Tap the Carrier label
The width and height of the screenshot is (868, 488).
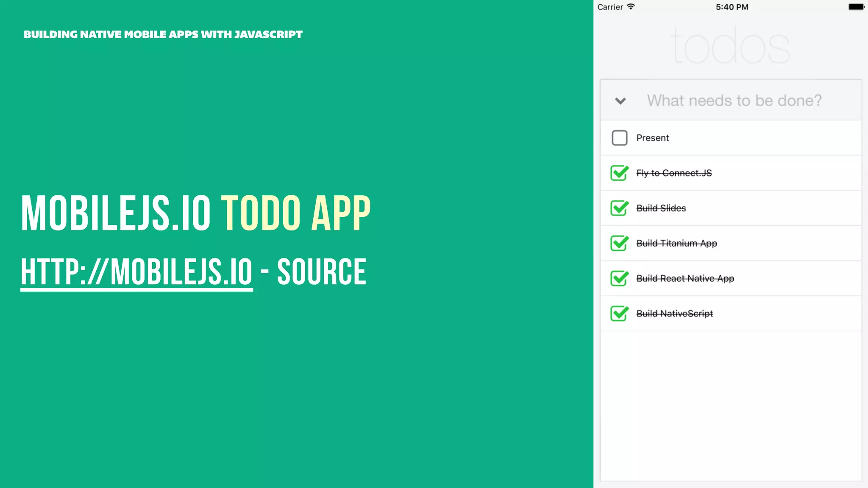[x=610, y=7]
